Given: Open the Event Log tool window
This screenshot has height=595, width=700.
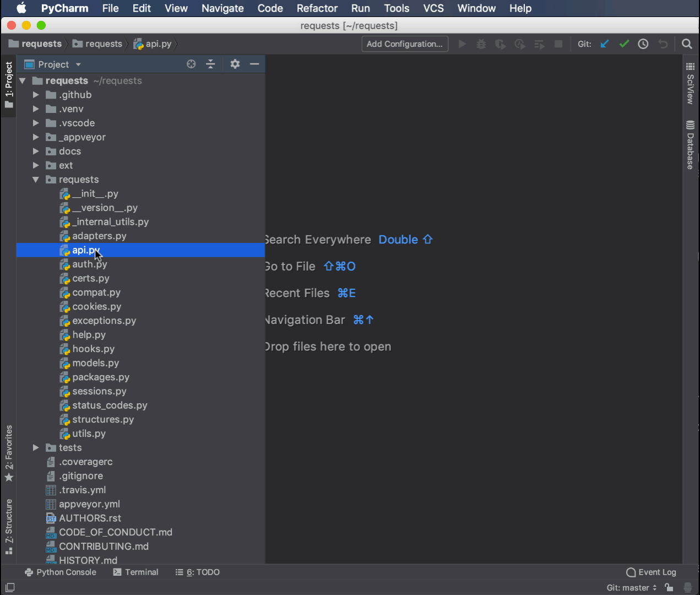Looking at the screenshot, I should coord(651,572).
